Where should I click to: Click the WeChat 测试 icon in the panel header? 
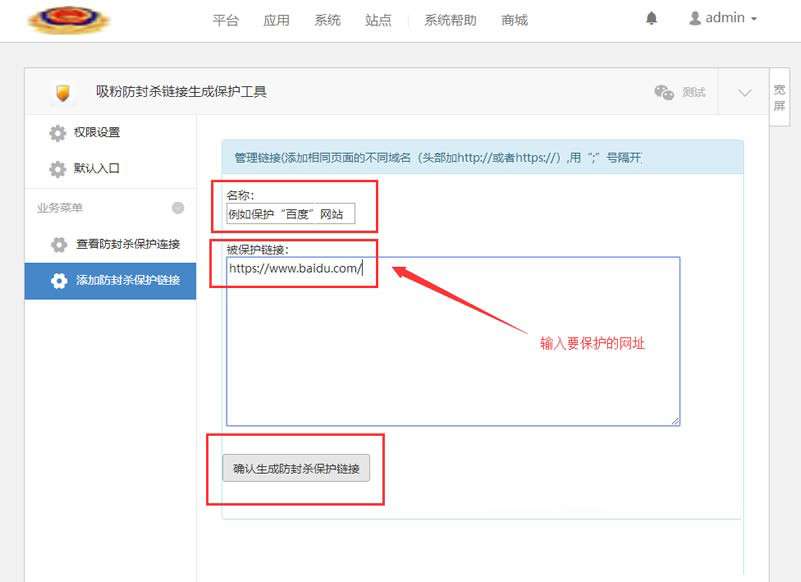tap(664, 91)
